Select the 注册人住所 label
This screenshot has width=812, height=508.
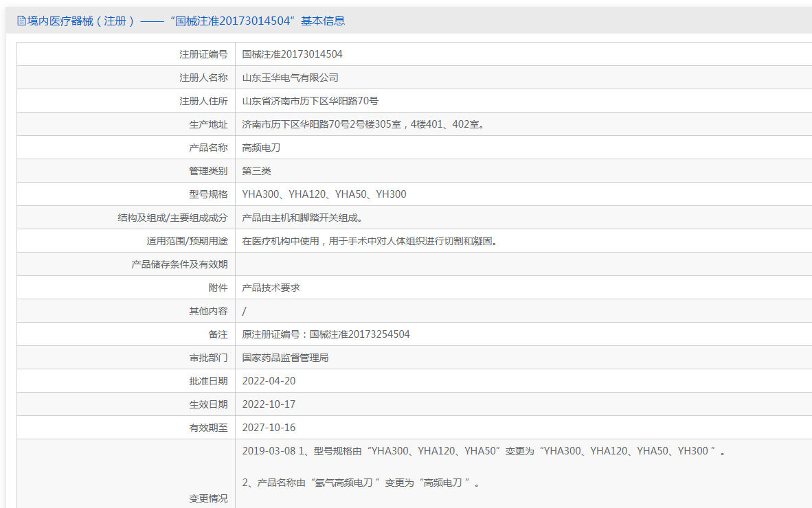(203, 101)
